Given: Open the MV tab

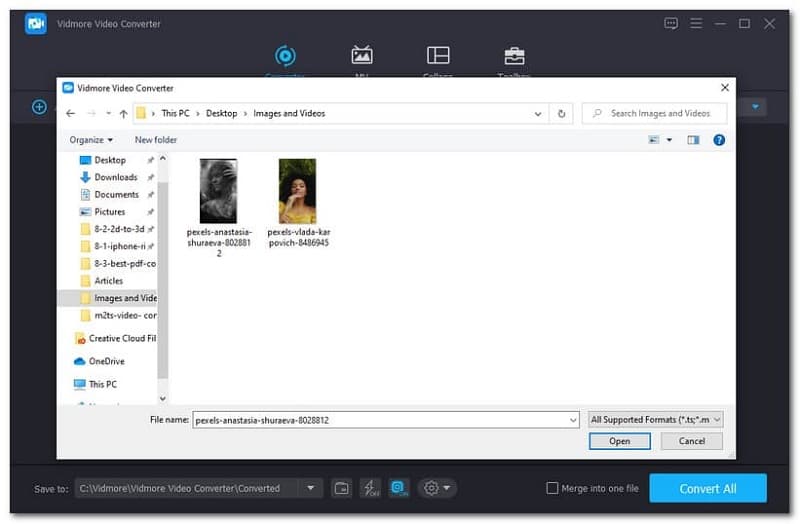Looking at the screenshot, I should 362,55.
